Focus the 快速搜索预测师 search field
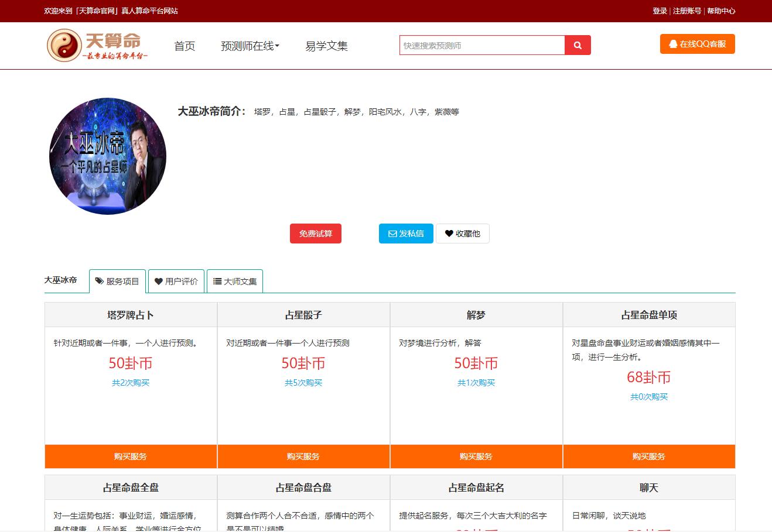Image resolution: width=772 pixels, height=532 pixels. [x=482, y=45]
